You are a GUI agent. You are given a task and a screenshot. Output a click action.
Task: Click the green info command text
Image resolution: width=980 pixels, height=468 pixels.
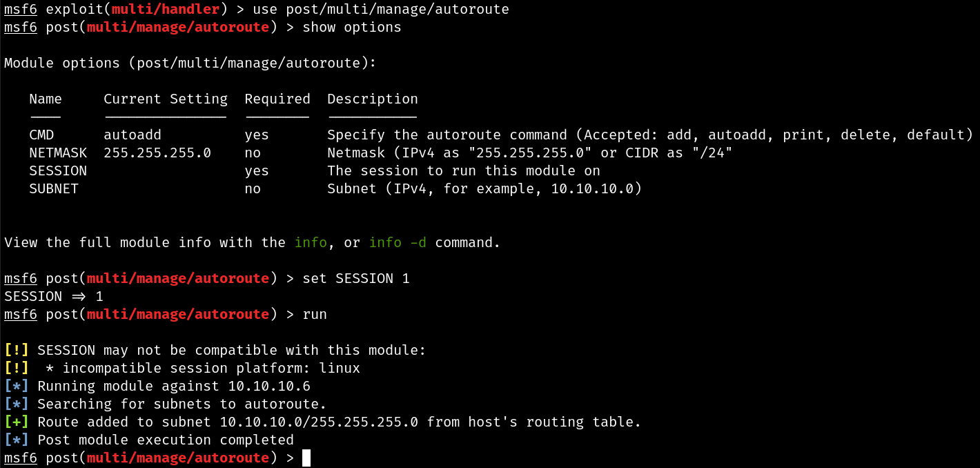[x=311, y=242]
